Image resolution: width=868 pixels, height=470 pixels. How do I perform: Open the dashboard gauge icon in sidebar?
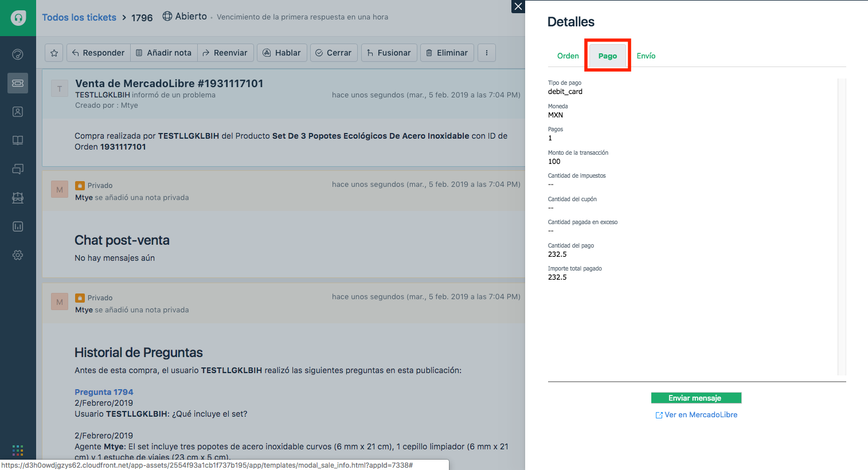tap(18, 54)
